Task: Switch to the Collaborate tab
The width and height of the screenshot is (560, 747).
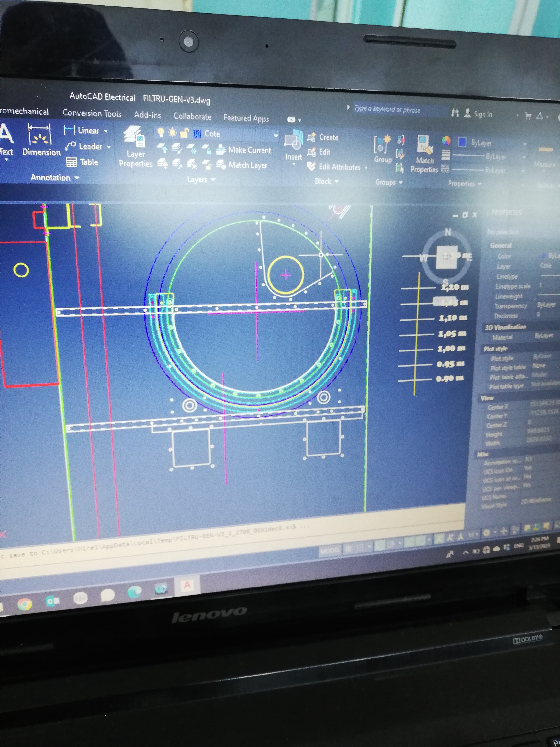Action: click(192, 117)
